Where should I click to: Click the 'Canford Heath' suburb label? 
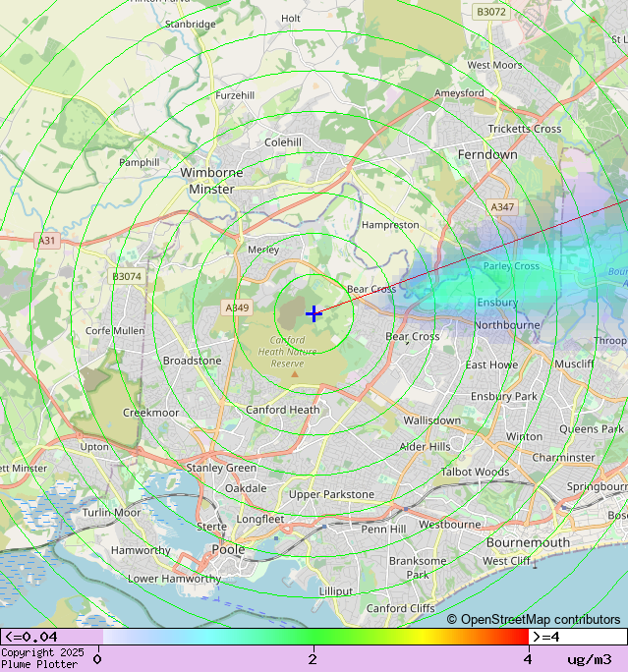(283, 410)
